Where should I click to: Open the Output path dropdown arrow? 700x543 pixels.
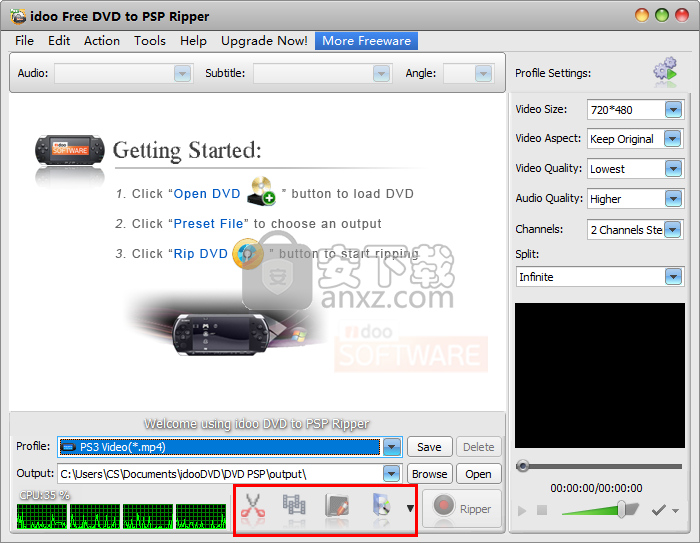(x=391, y=474)
